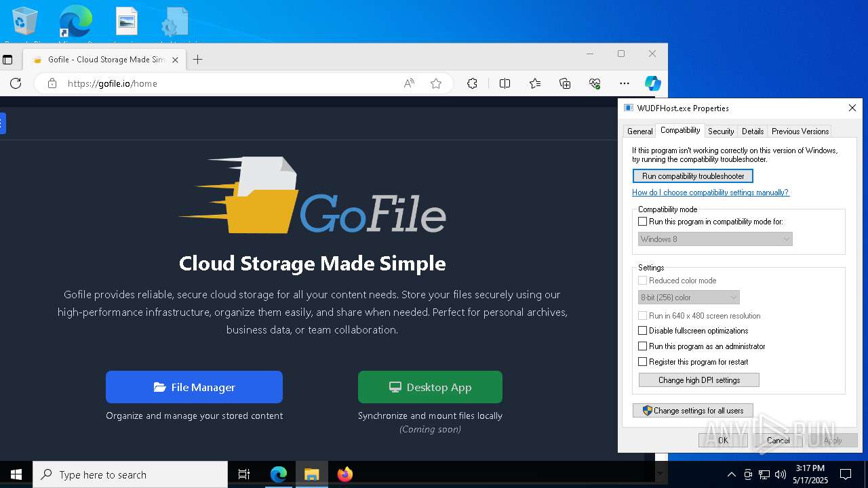Open the Extensions puzzle icon
The image size is (868, 488).
click(x=472, y=83)
